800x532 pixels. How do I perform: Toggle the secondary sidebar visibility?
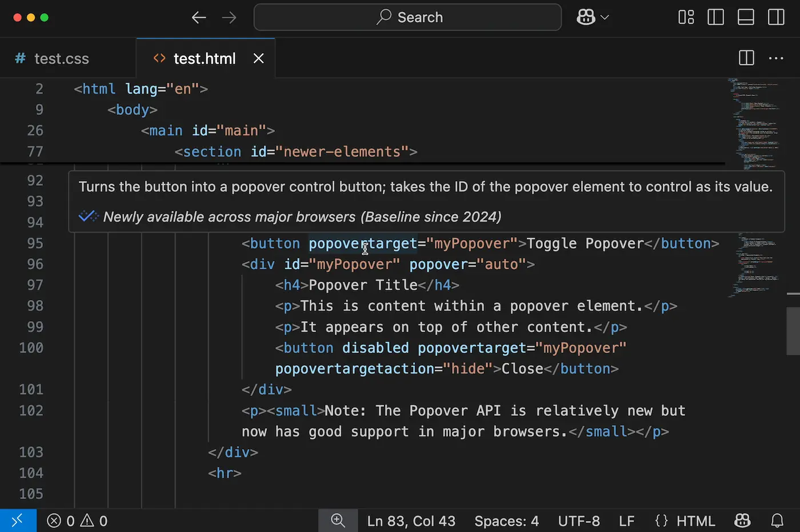point(776,17)
